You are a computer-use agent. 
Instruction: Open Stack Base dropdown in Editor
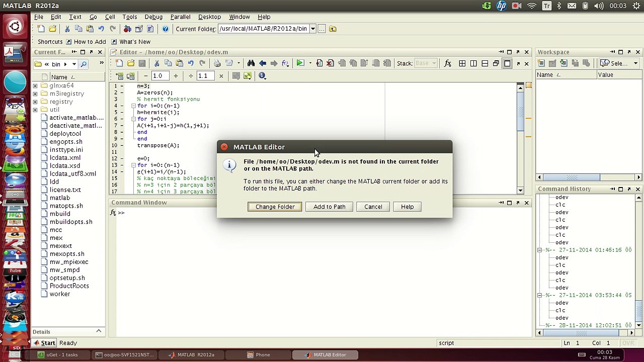point(426,63)
